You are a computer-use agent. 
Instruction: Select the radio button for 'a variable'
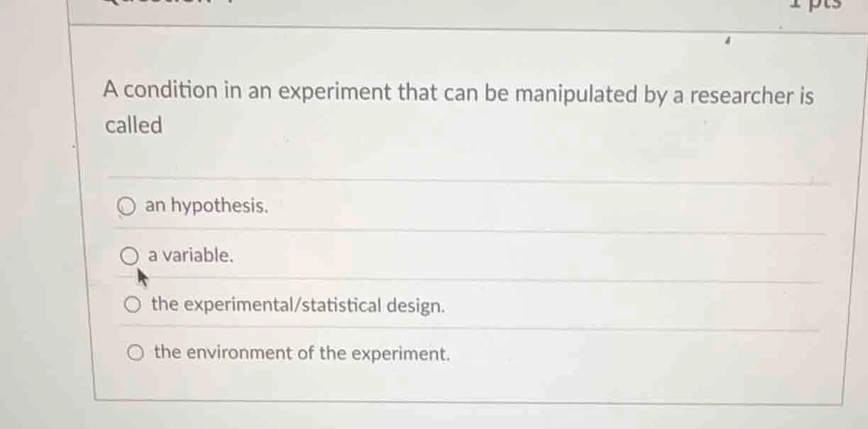130,254
